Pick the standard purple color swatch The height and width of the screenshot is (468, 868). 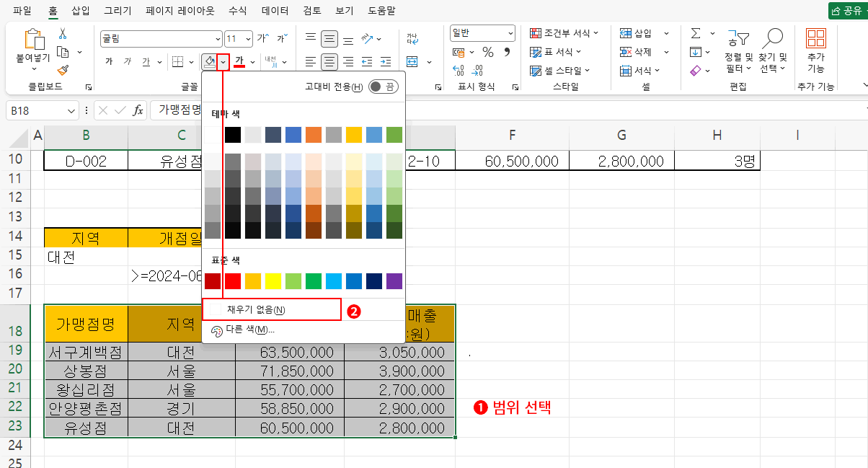tap(394, 281)
